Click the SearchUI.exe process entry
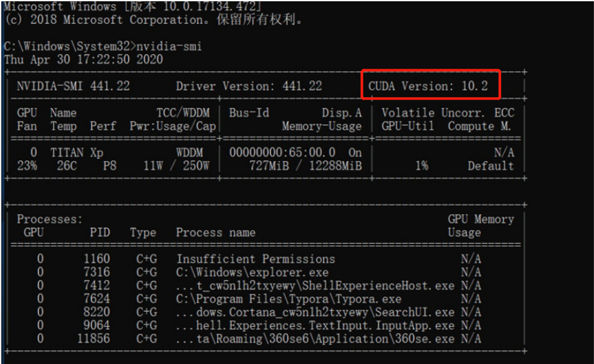The image size is (594, 364). (315, 312)
